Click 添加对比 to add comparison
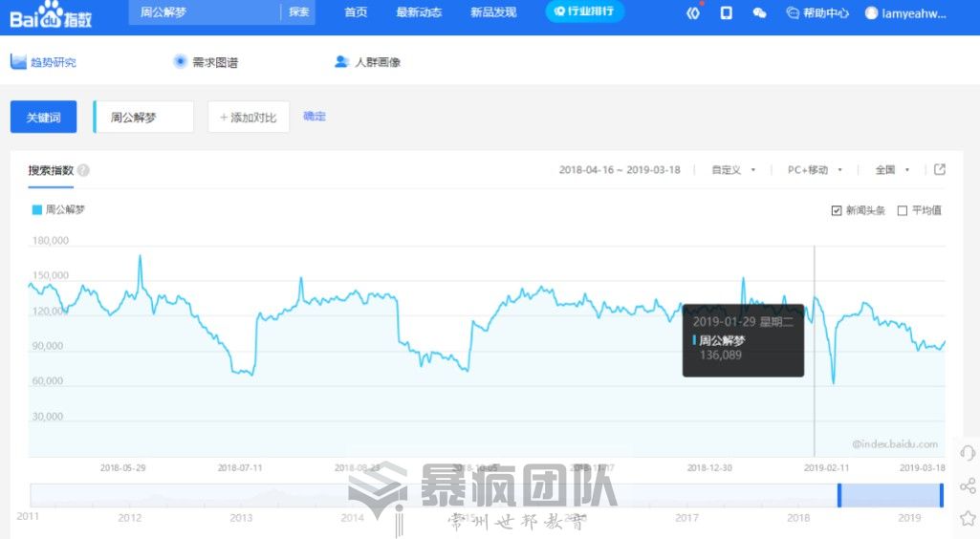This screenshot has height=539, width=980. [249, 117]
